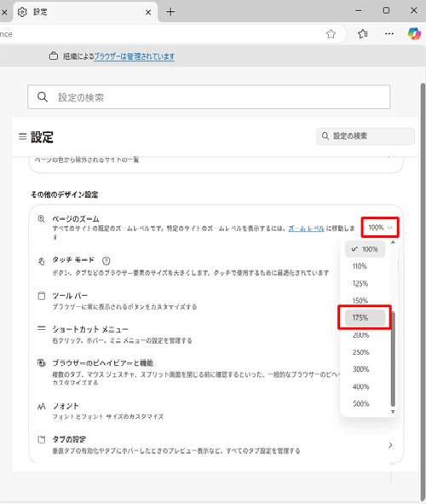The image size is (426, 504).
Task: Add this page to favorites with the star icon
Action: coord(331,34)
